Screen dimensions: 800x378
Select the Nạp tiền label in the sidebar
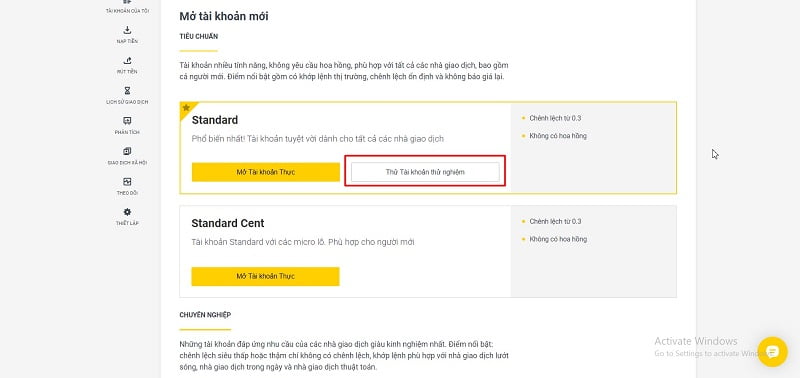click(127, 41)
